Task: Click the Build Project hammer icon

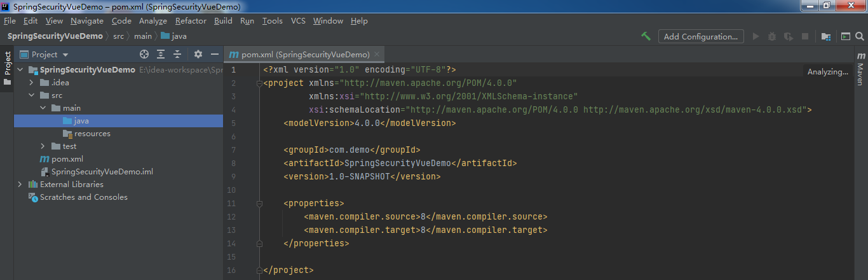Action: [646, 36]
